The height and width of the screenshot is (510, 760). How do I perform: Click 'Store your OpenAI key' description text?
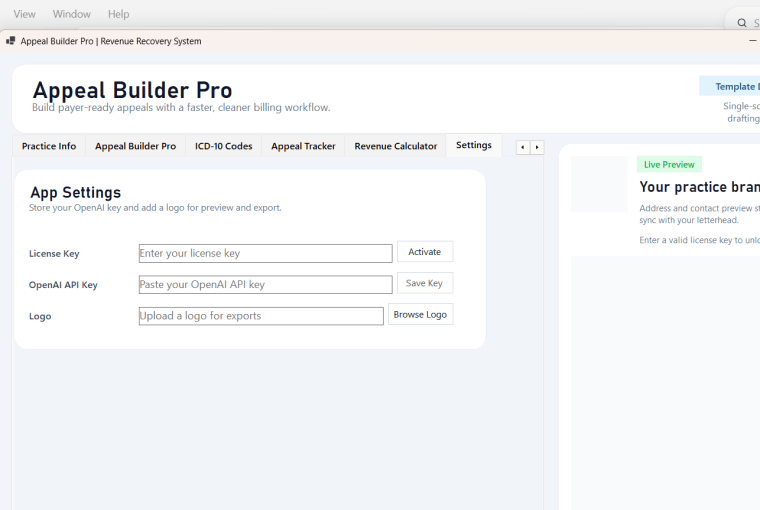[x=155, y=207]
